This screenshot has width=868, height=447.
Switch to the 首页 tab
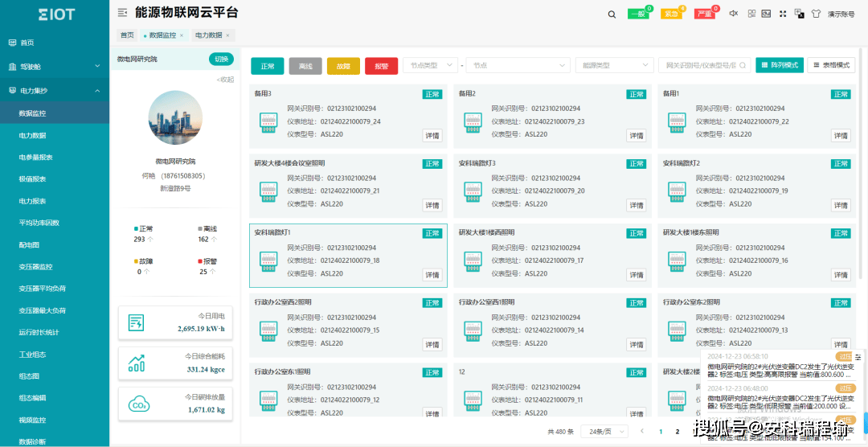[127, 35]
